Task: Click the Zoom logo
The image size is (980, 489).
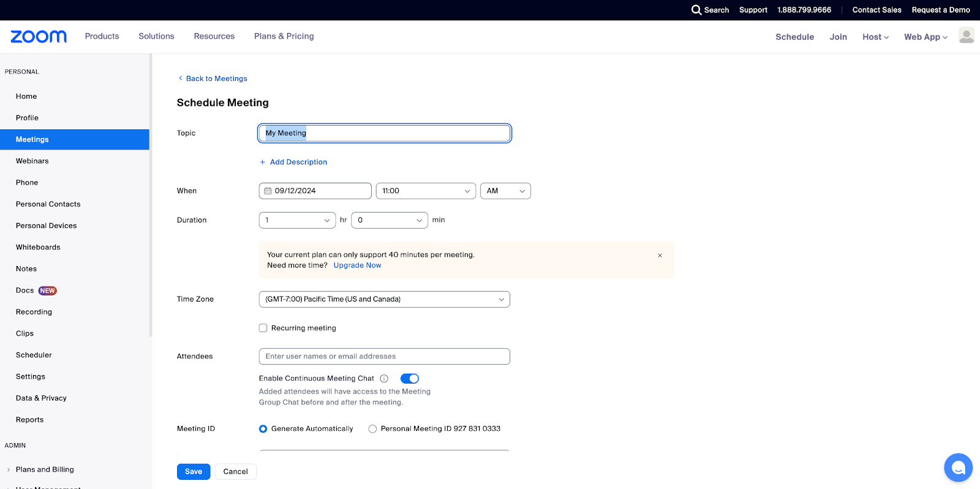Action: [39, 37]
